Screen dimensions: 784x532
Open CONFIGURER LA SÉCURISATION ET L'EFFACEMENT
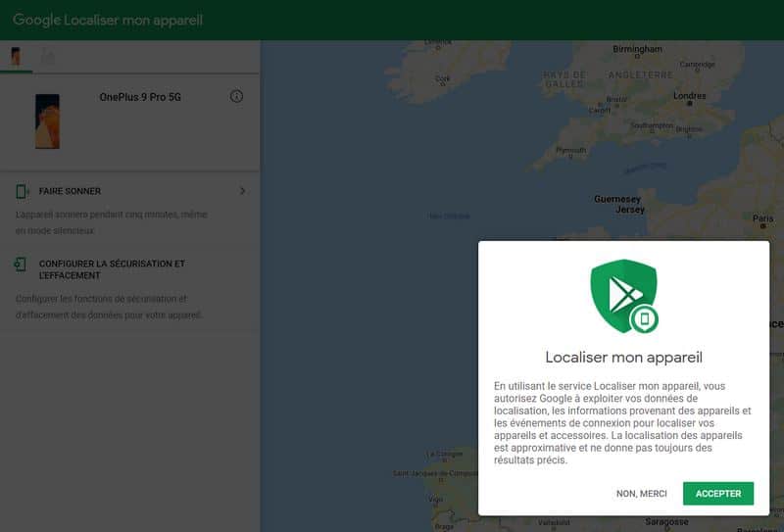[112, 269]
